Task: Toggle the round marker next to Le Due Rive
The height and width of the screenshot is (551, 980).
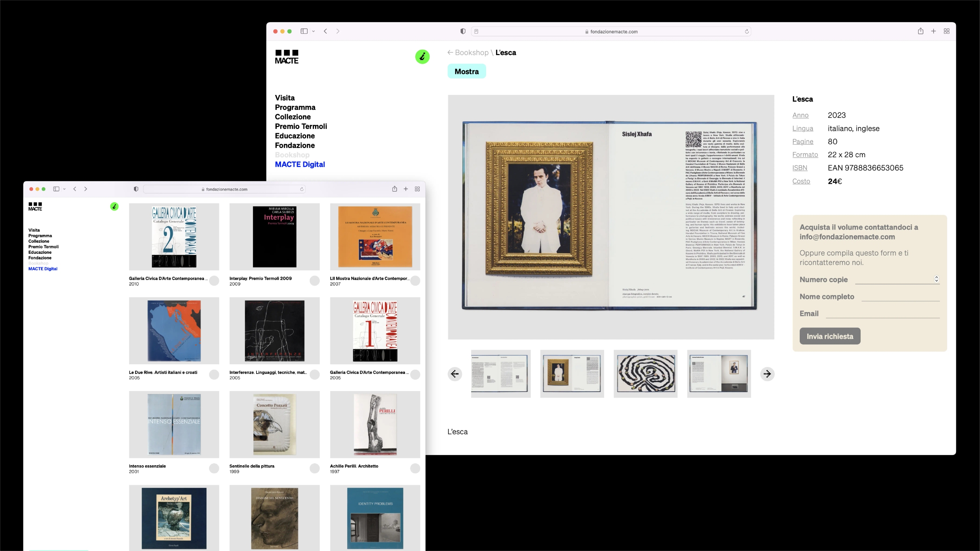Action: tap(214, 375)
